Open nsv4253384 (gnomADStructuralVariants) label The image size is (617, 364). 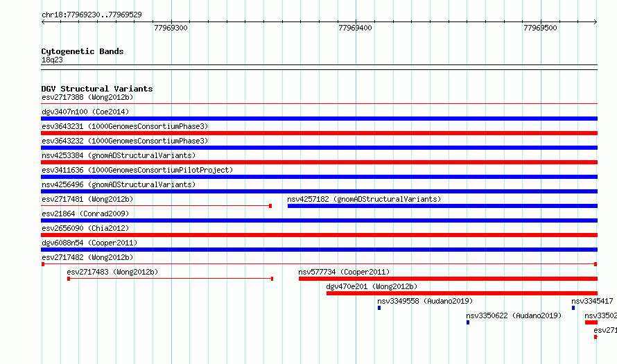tap(119, 155)
